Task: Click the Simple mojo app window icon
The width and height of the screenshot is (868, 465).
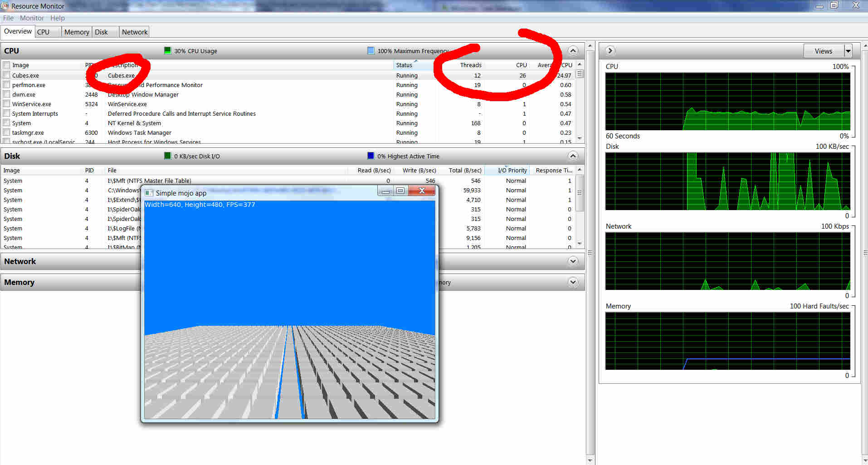Action: pos(149,193)
